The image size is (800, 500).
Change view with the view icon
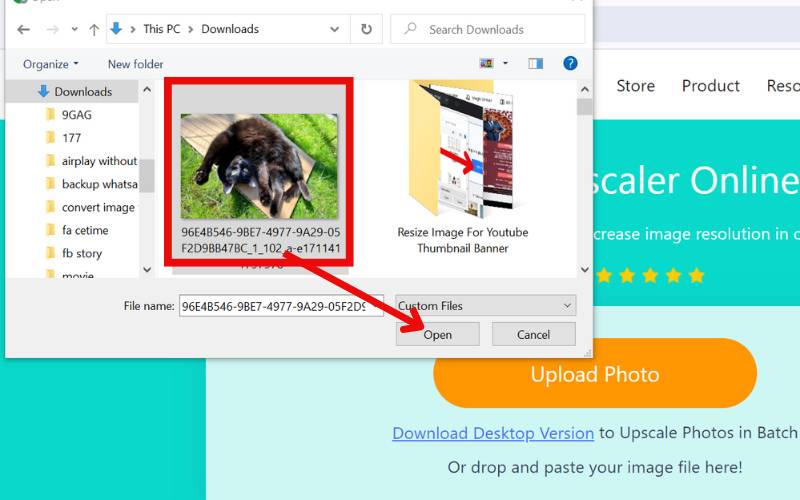coord(487,63)
